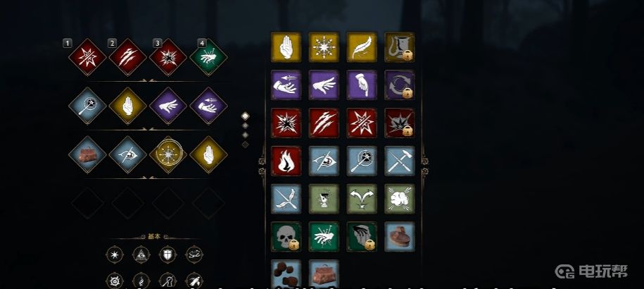This screenshot has width=644, height=289.
Task: Select the crossed hammer Reparo spell
Action: click(400, 161)
